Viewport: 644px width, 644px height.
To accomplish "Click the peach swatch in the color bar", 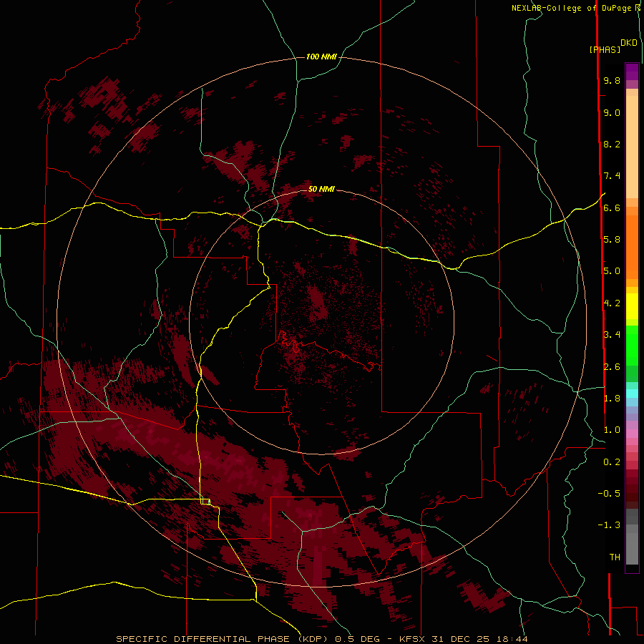I will [x=632, y=147].
